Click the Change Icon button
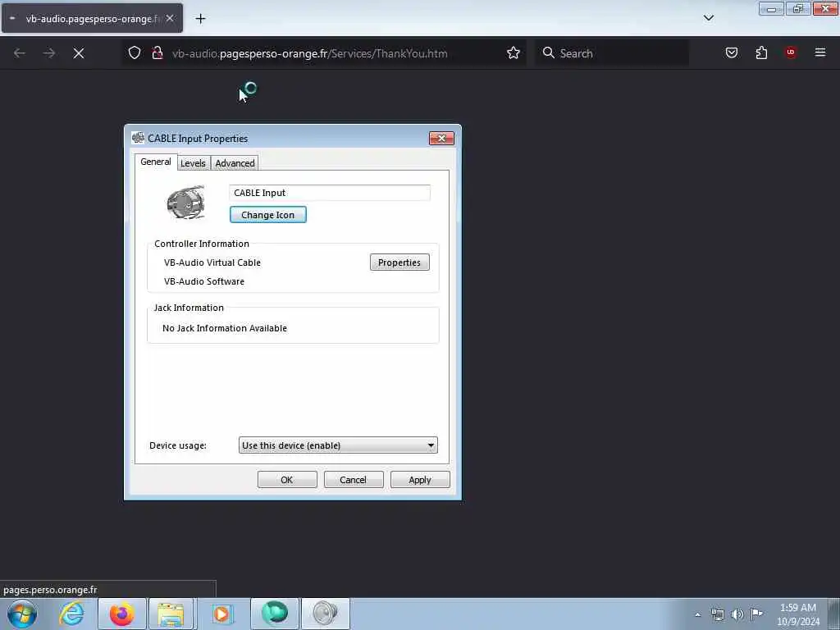The width and height of the screenshot is (840, 630). (268, 215)
